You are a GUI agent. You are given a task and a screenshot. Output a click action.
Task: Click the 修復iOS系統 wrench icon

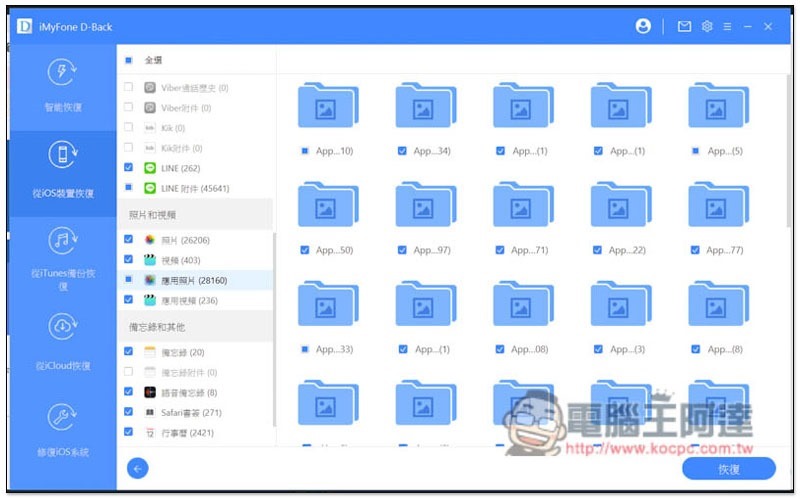62,418
